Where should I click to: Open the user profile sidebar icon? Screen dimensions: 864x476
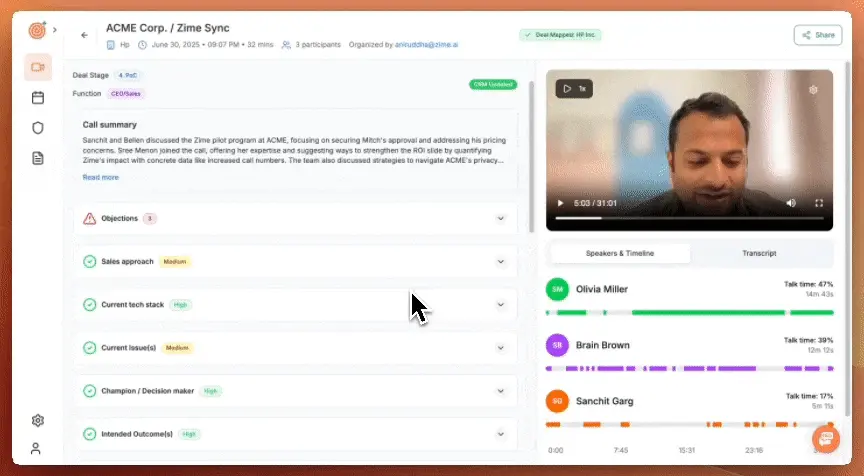[x=36, y=448]
